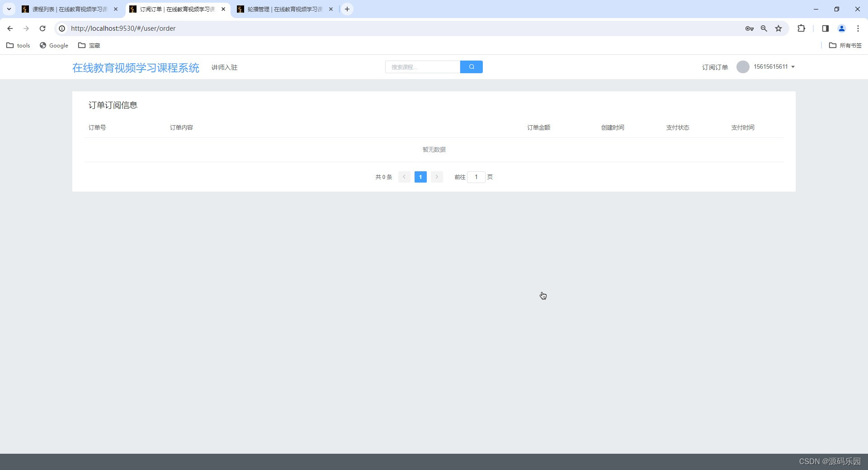Click the zoom lens icon in toolbar

coord(764,28)
